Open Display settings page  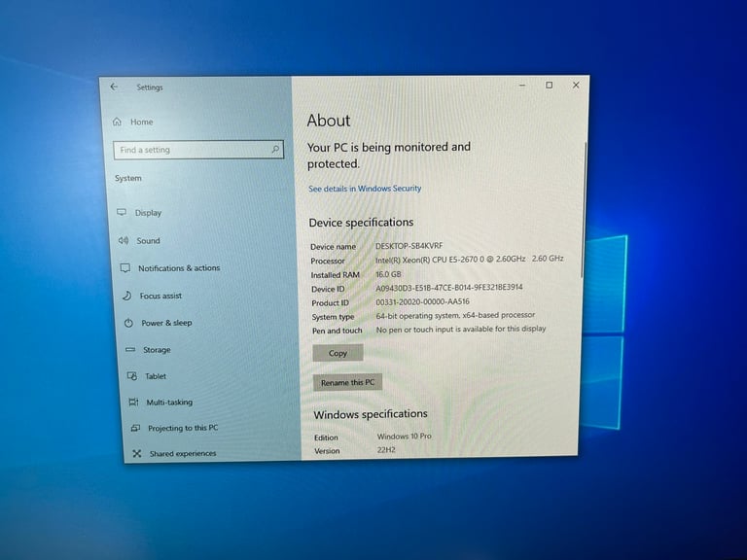click(x=148, y=213)
